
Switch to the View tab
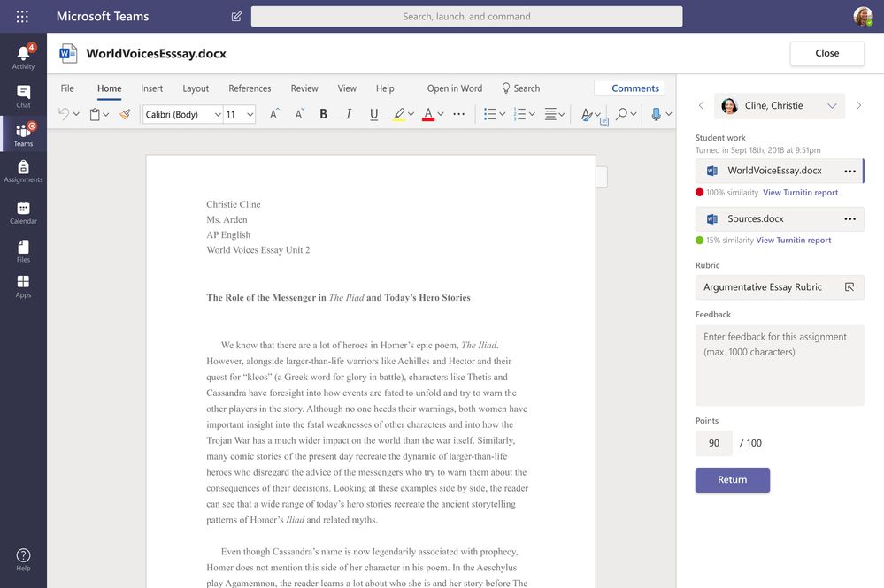[347, 88]
